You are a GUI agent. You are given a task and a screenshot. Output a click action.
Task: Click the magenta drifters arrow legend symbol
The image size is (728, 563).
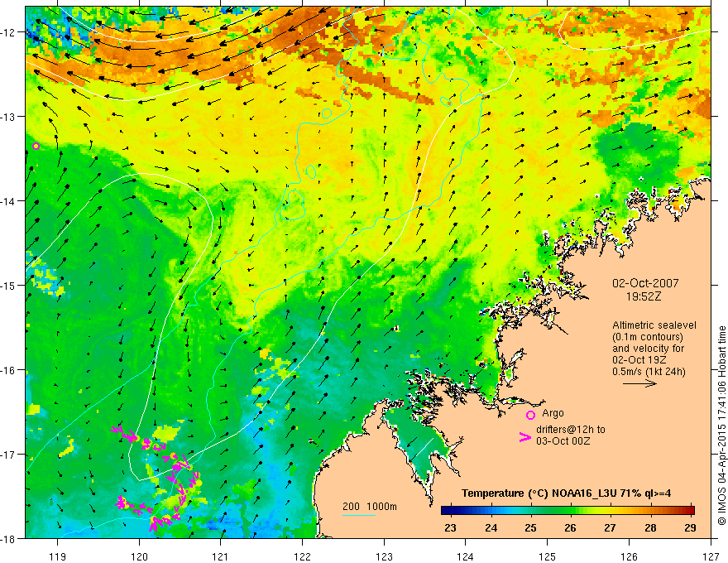[524, 437]
